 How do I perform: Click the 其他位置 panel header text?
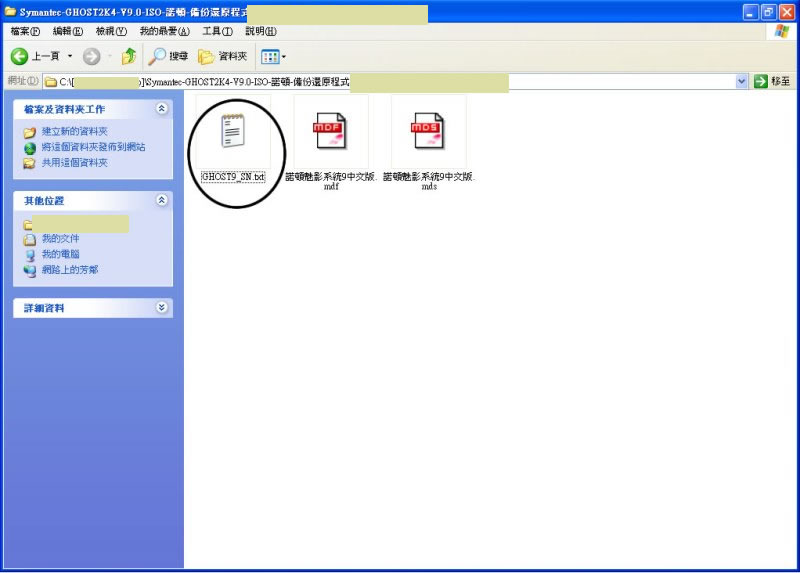point(44,201)
